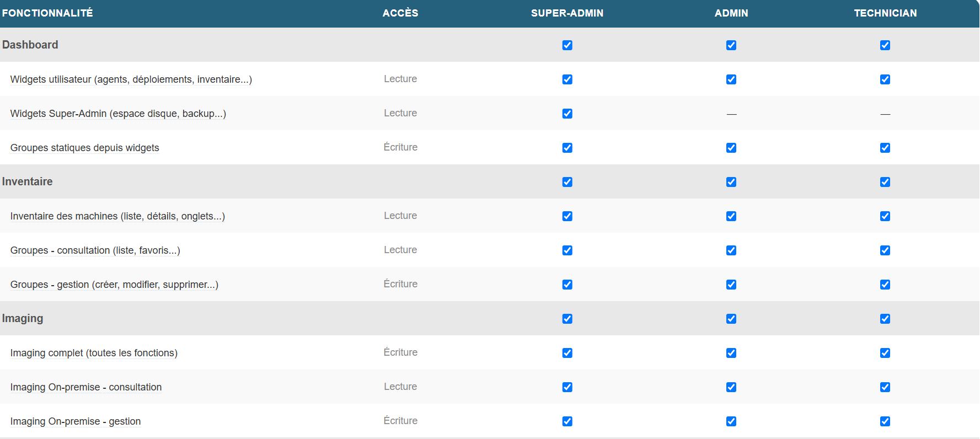Toggle Imaging section Admin checkbox

[731, 319]
